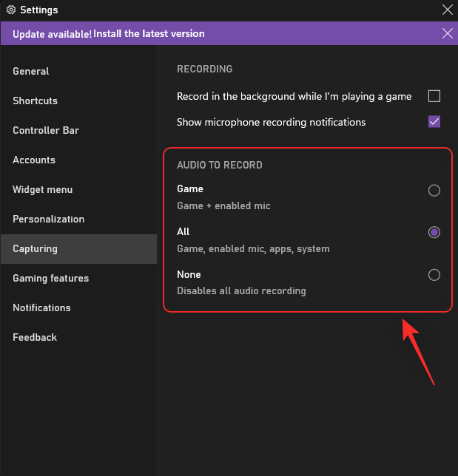The image size is (458, 476).
Task: Go to Notifications settings
Action: (41, 308)
